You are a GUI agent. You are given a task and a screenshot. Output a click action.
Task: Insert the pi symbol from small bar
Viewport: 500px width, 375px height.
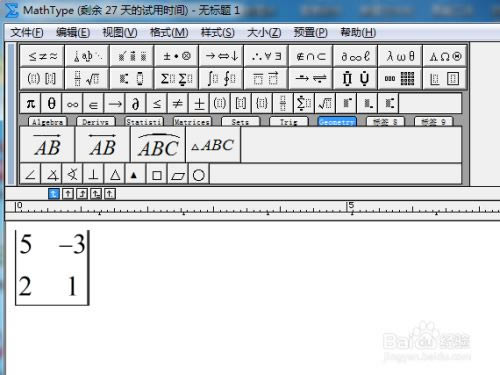point(30,104)
